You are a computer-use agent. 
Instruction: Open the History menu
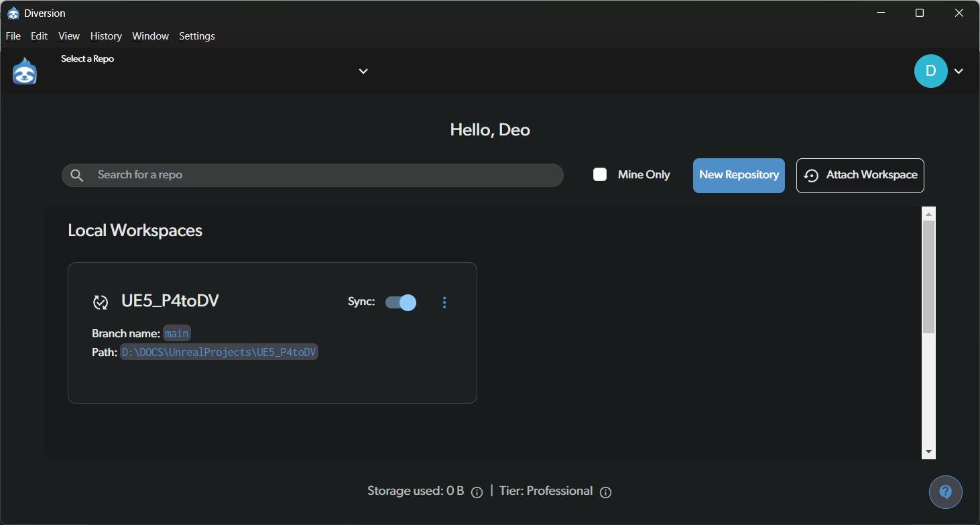point(106,36)
